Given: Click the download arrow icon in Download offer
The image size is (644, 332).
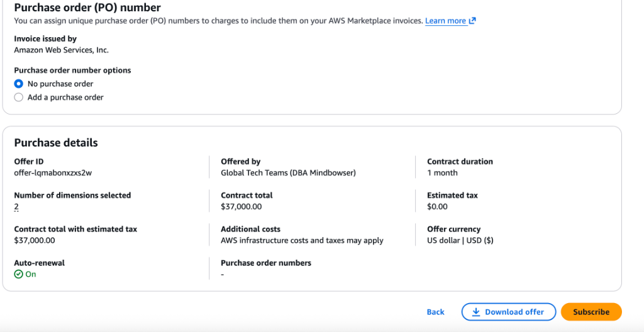Looking at the screenshot, I should pyautogui.click(x=476, y=312).
